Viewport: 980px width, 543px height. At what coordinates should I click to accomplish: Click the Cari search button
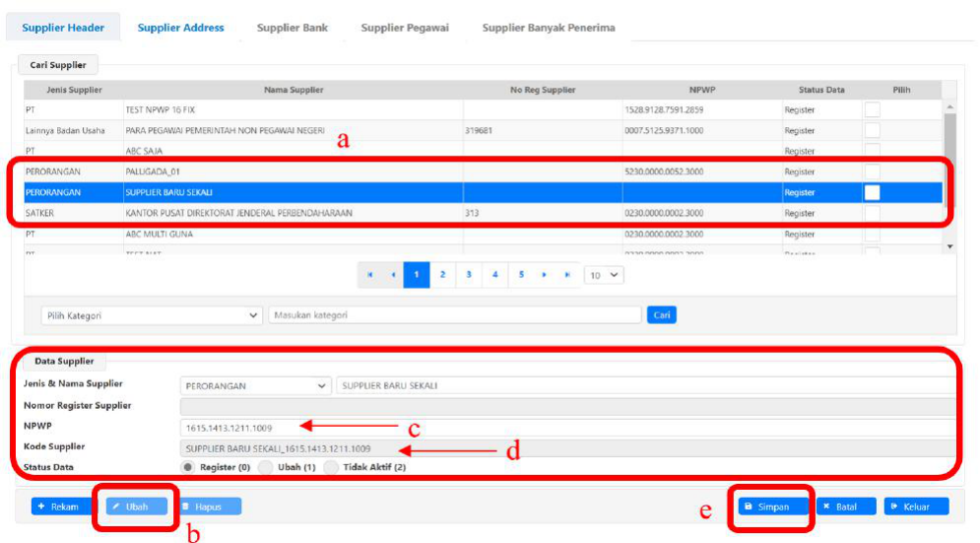coord(661,315)
